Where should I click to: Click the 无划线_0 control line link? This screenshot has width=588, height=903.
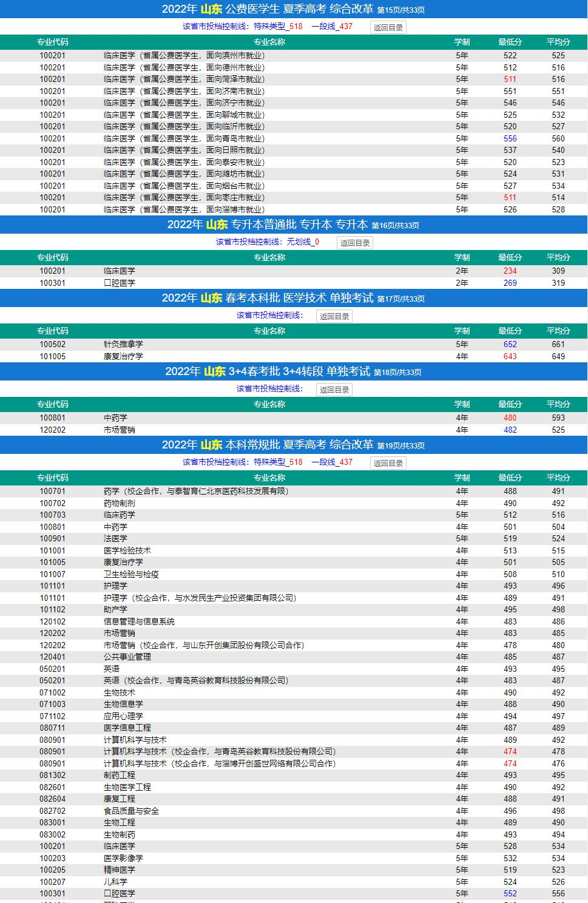[303, 242]
